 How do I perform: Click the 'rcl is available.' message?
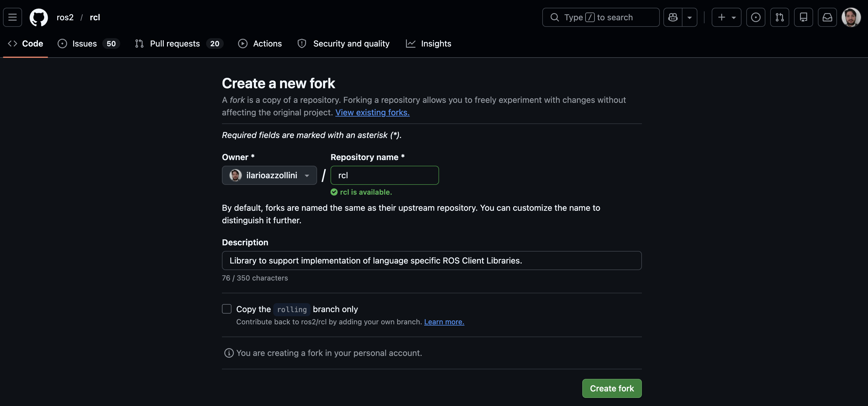click(x=366, y=192)
